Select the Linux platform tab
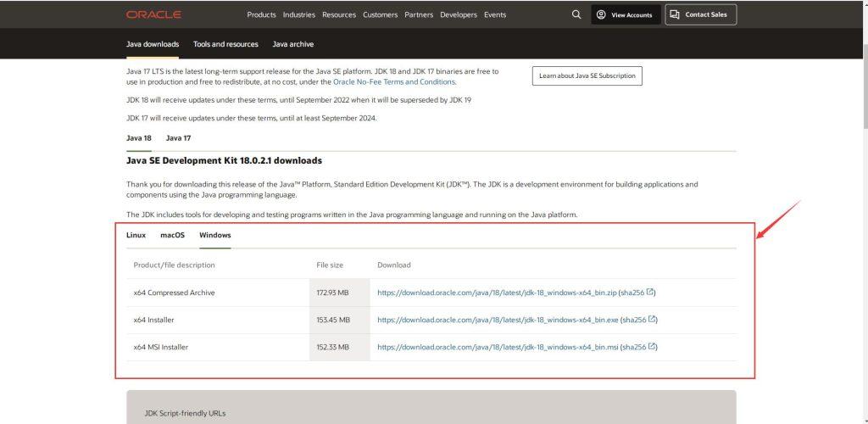The image size is (868, 424). [136, 235]
